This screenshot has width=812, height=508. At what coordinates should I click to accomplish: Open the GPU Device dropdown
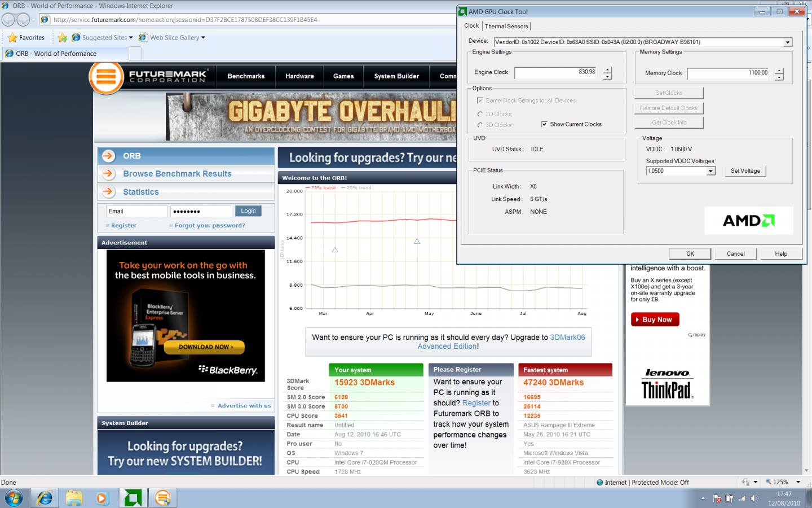(788, 42)
